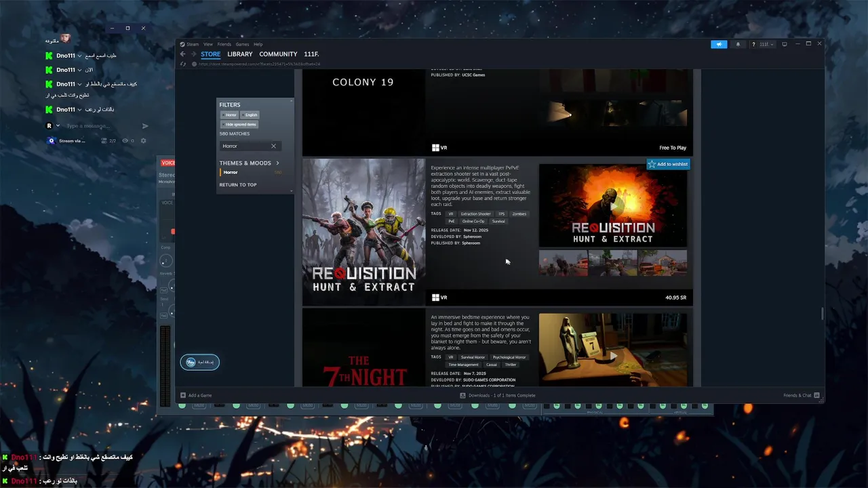This screenshot has width=868, height=488.
Task: Open the Help menu
Action: coord(258,44)
